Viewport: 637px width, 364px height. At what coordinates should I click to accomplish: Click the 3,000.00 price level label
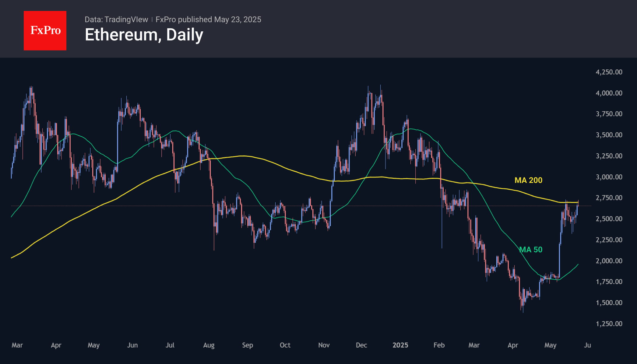point(609,177)
